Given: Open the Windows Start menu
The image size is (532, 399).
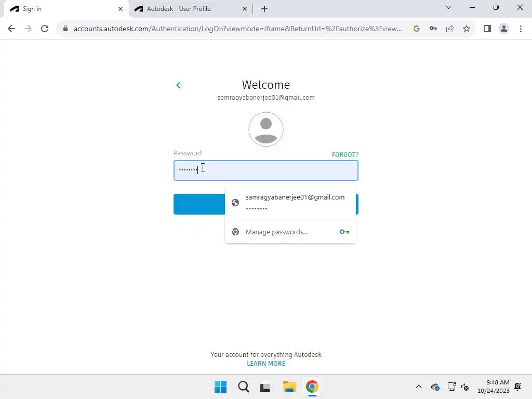Looking at the screenshot, I should point(220,387).
